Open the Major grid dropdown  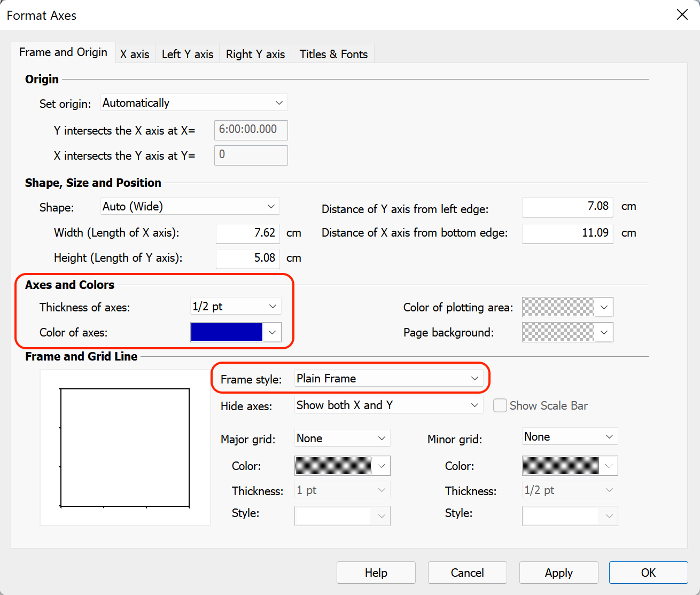(342, 438)
